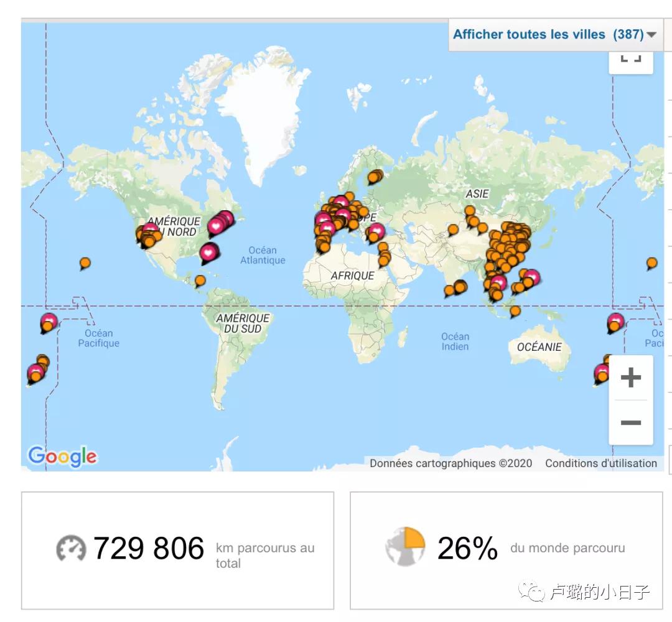
Task: Click the speedometer icon beside the kilometer count
Action: coord(70,547)
